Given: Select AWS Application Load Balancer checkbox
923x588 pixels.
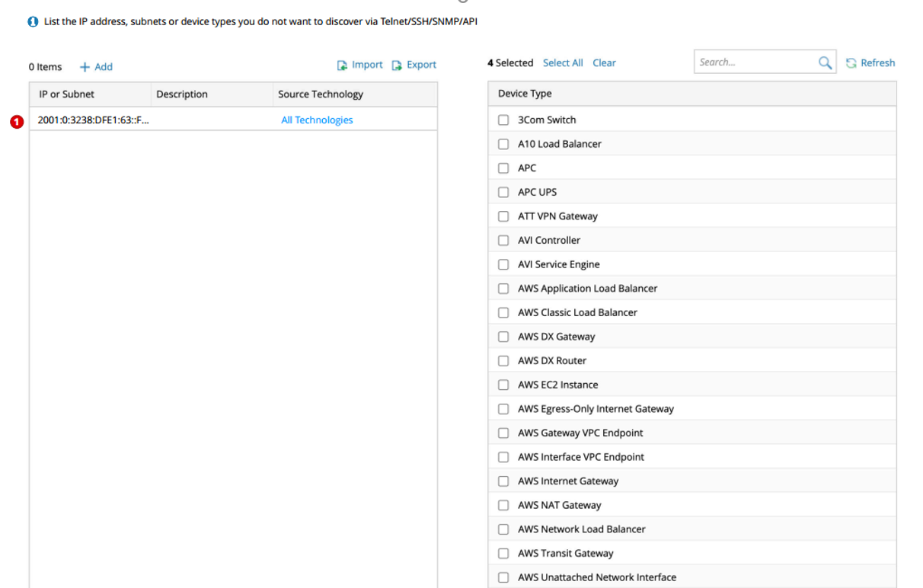Looking at the screenshot, I should (x=503, y=289).
